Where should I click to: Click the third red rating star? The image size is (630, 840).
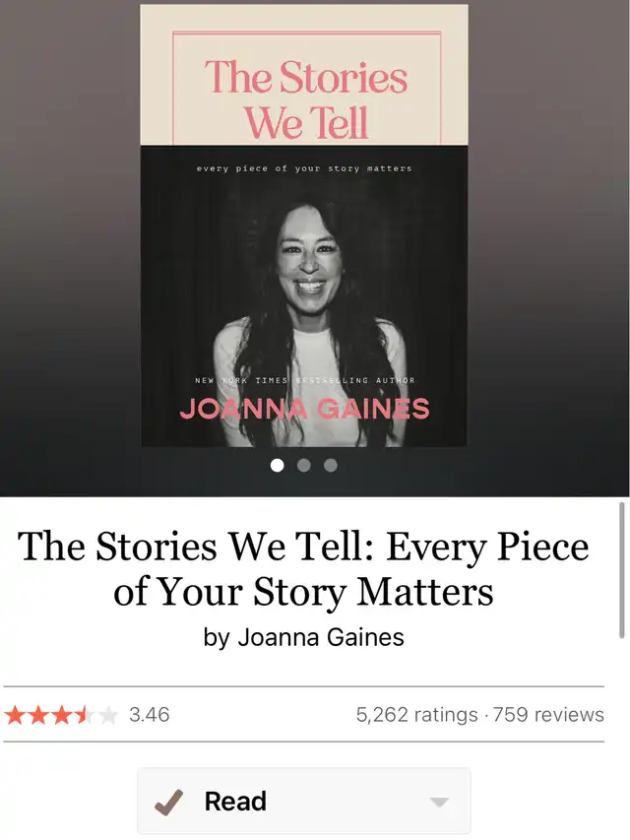62,715
